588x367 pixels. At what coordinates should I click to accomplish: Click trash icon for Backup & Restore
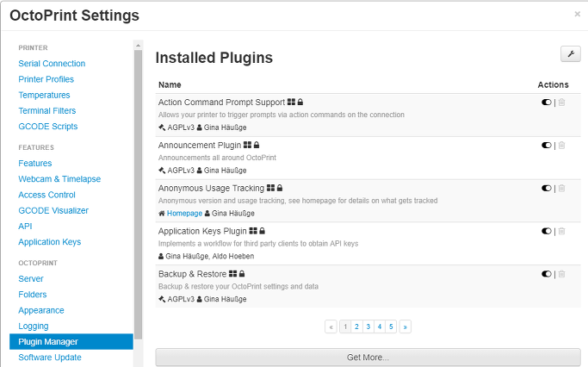tap(561, 274)
